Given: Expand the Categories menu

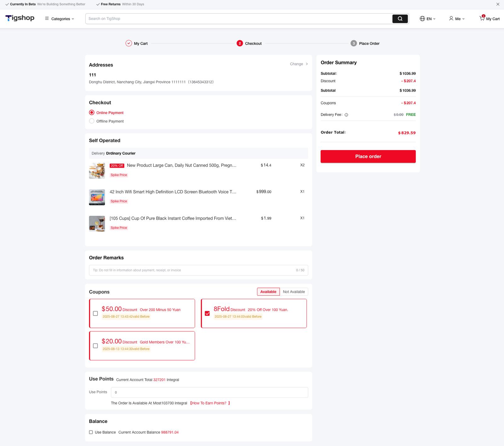Looking at the screenshot, I should [60, 19].
